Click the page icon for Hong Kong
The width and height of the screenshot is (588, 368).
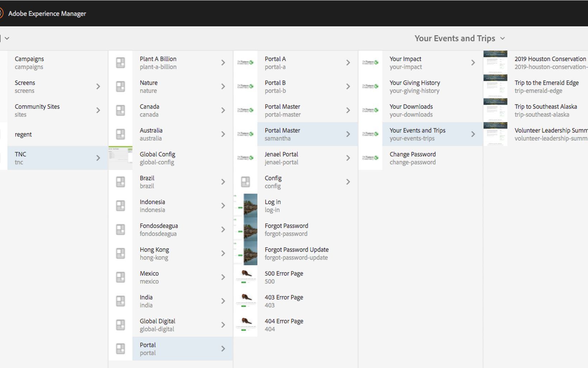(x=120, y=253)
